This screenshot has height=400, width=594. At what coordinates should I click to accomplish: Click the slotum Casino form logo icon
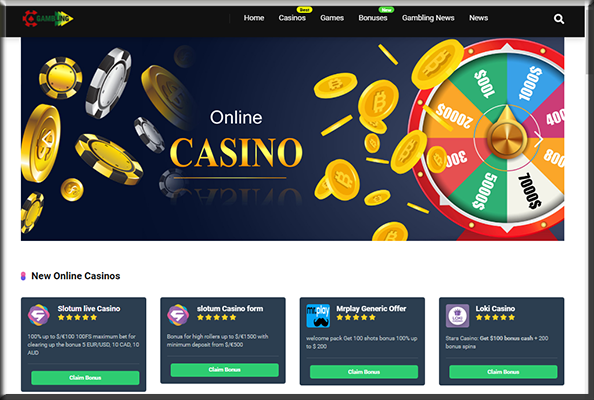[178, 315]
